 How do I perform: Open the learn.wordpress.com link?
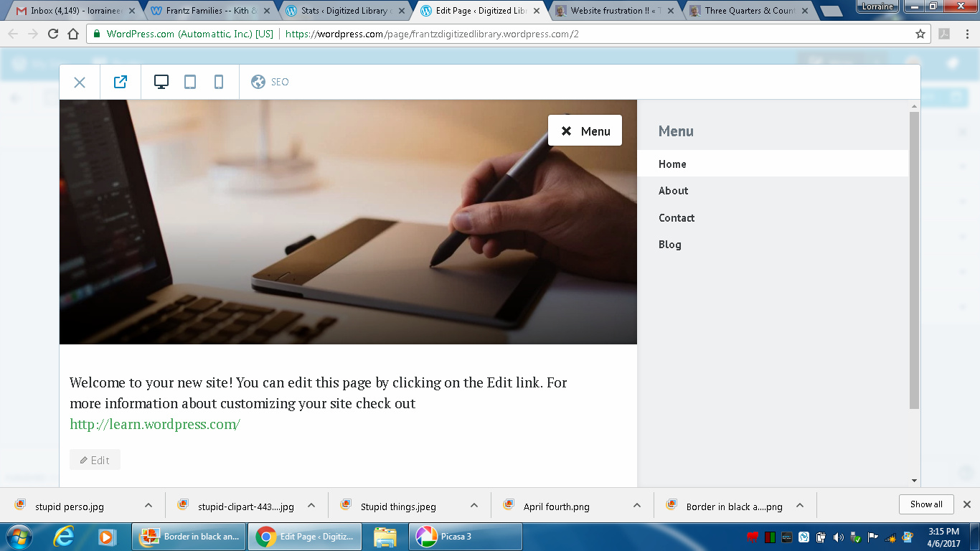click(x=155, y=424)
